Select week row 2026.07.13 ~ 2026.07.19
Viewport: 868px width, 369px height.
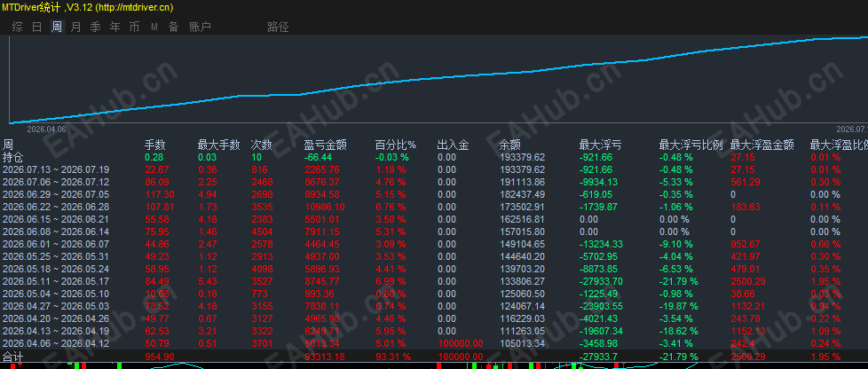(56, 169)
